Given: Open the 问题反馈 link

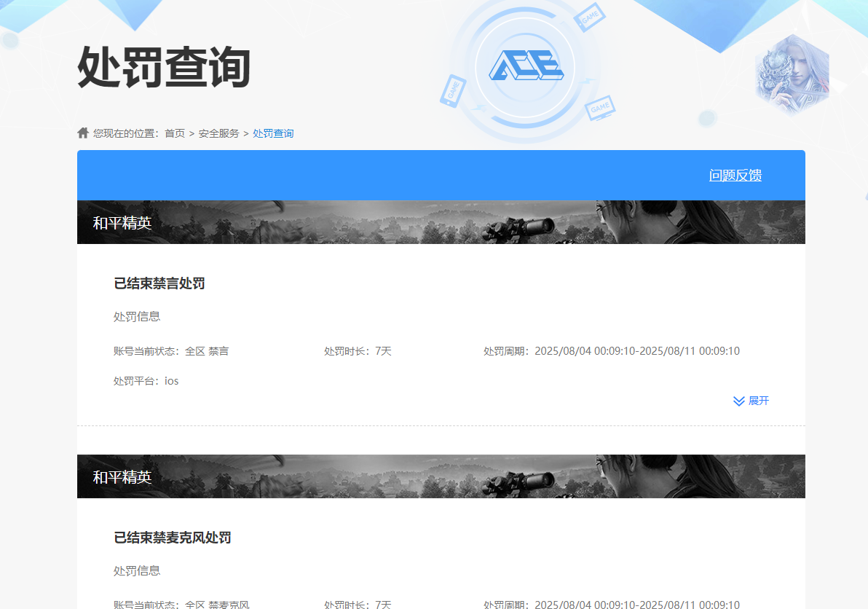Looking at the screenshot, I should (735, 176).
